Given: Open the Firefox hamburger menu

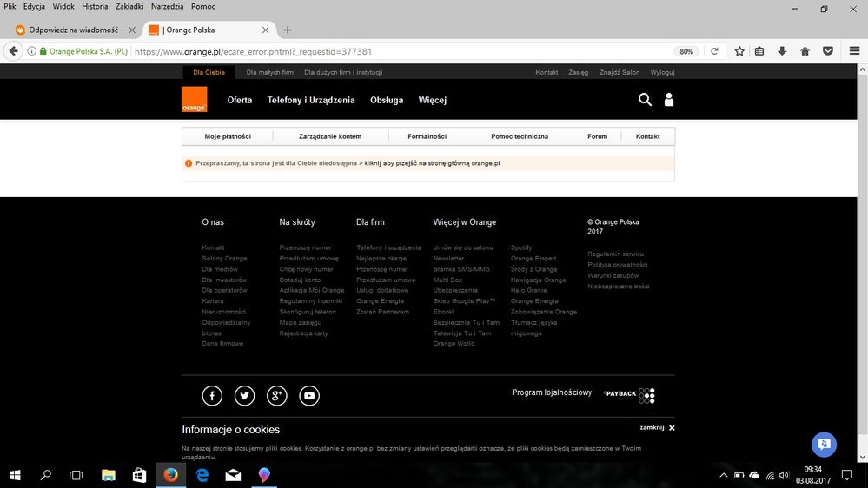Looking at the screenshot, I should (x=853, y=51).
